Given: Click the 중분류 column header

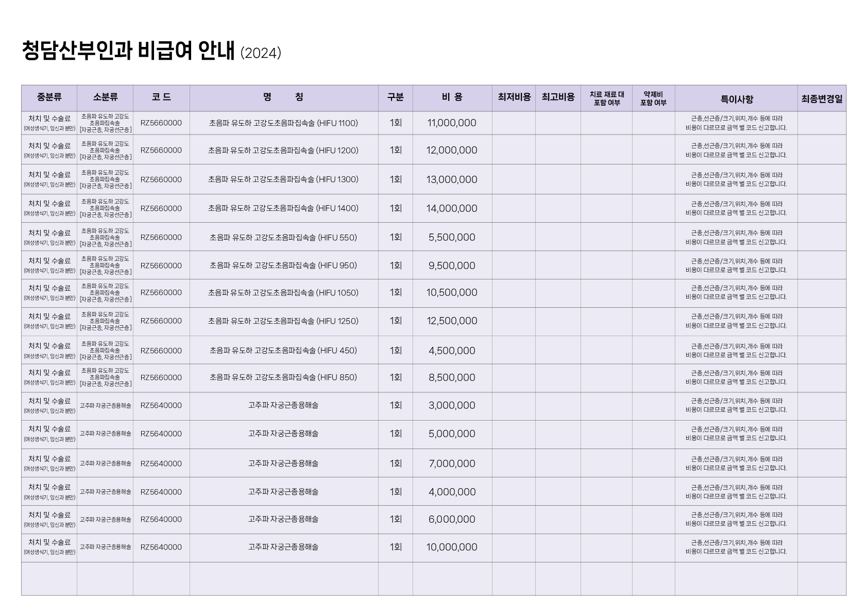Looking at the screenshot, I should pyautogui.click(x=49, y=97).
